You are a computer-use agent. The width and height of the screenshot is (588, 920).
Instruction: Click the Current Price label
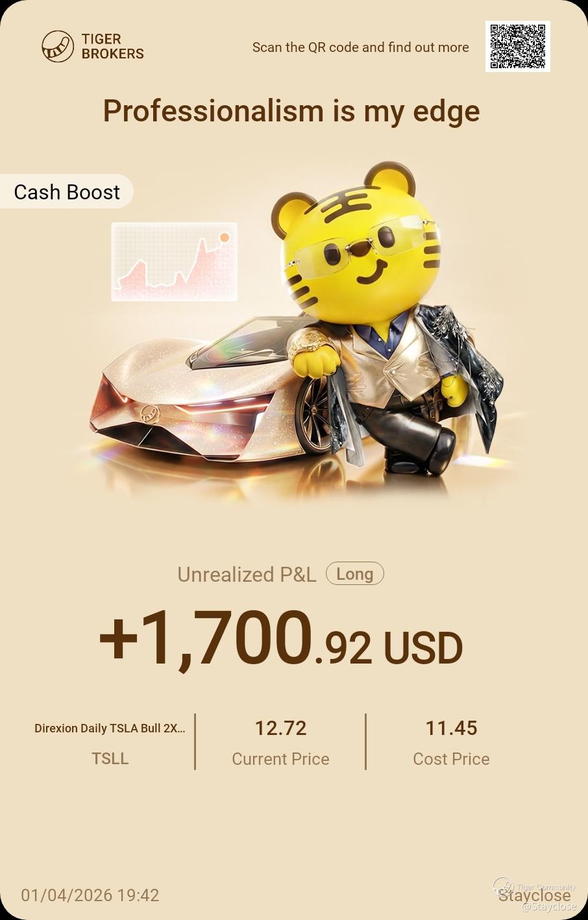click(x=280, y=759)
